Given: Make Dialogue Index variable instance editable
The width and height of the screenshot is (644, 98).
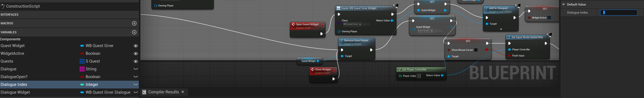Looking at the screenshot, I should tap(136, 84).
